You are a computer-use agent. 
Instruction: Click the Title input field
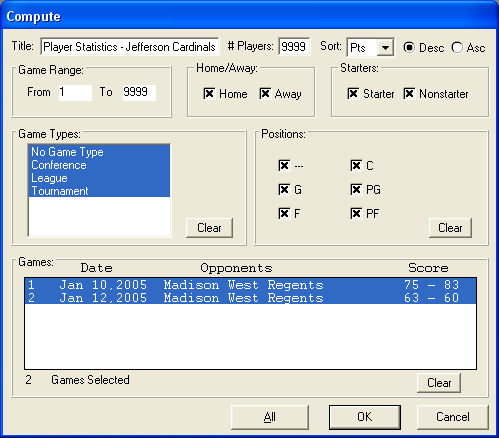click(130, 47)
